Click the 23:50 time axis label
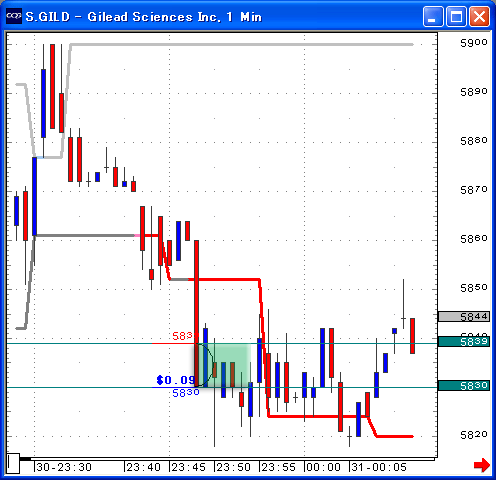This screenshot has width=496, height=480. point(234,467)
